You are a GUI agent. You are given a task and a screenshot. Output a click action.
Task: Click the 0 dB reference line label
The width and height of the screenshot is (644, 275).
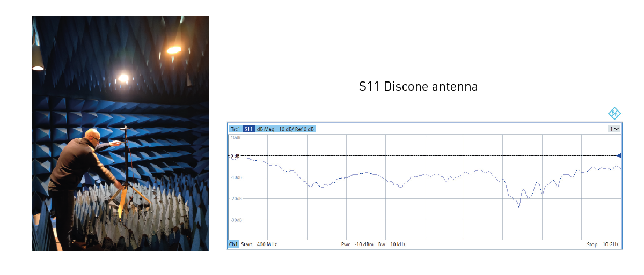[235, 156]
